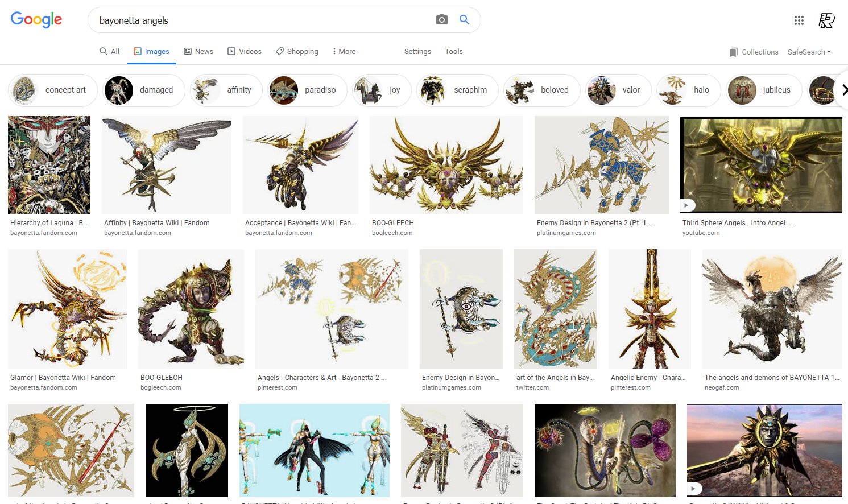This screenshot has height=504, width=848.
Task: Open platinumgames.com source under eye-creature image
Action: coord(452,387)
